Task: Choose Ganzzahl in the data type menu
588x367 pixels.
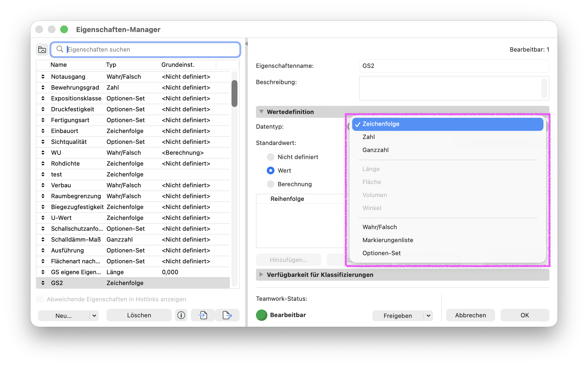Action: 448,150
